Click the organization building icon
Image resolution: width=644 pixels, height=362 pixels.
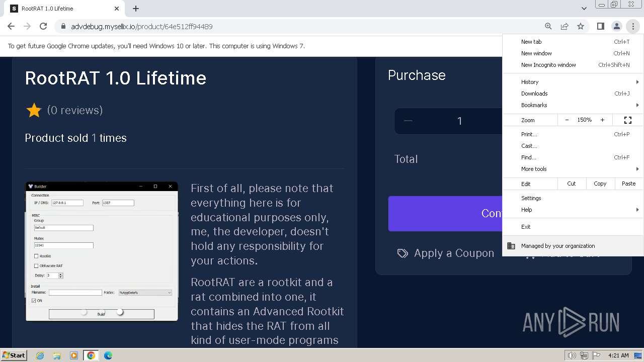pos(511,246)
